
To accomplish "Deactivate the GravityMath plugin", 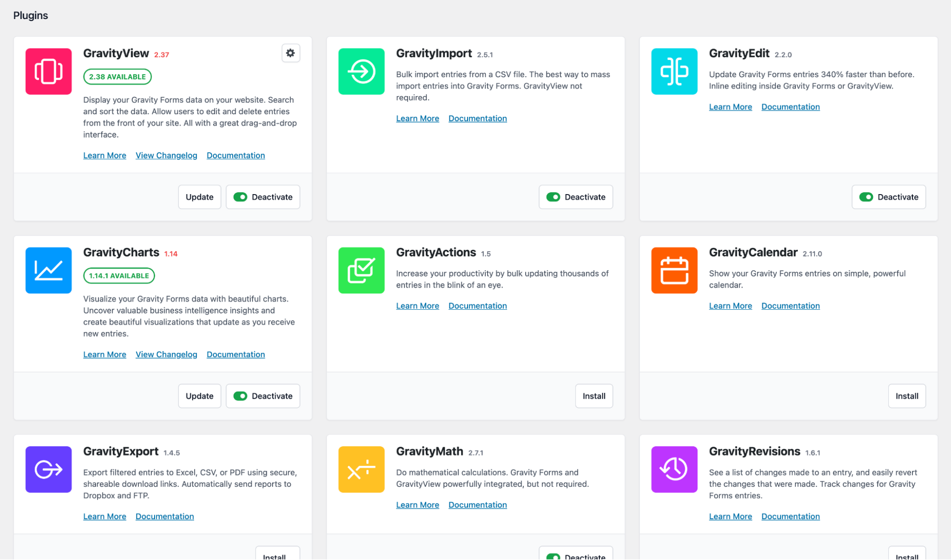I will [576, 554].
